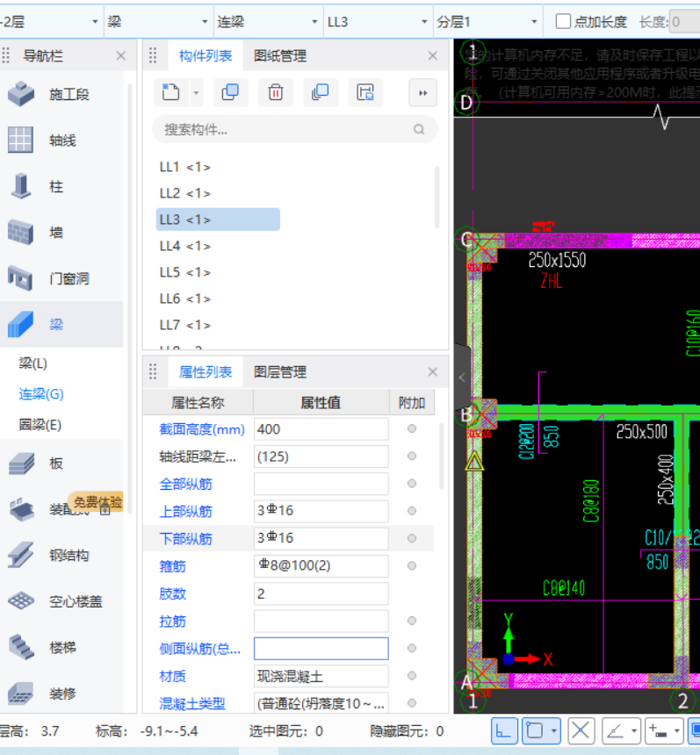Toggle 附加 option for 箍筋 row
700x755 pixels.
[411, 565]
